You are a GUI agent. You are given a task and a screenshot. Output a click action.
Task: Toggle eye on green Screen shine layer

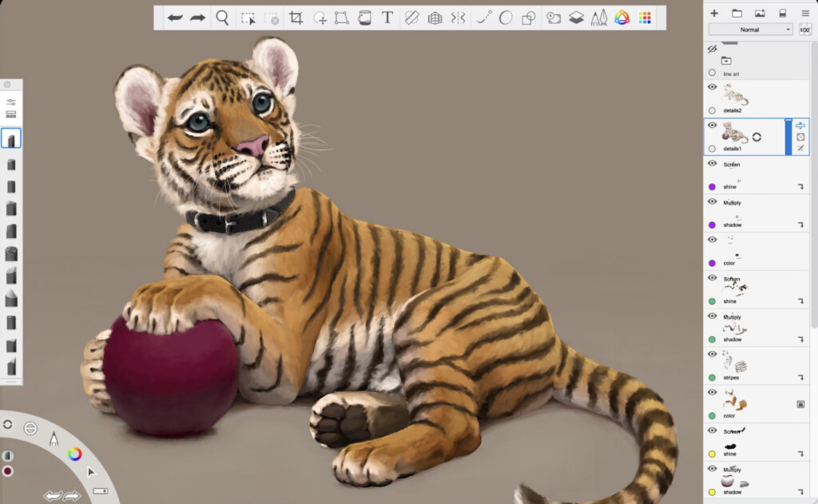click(712, 278)
